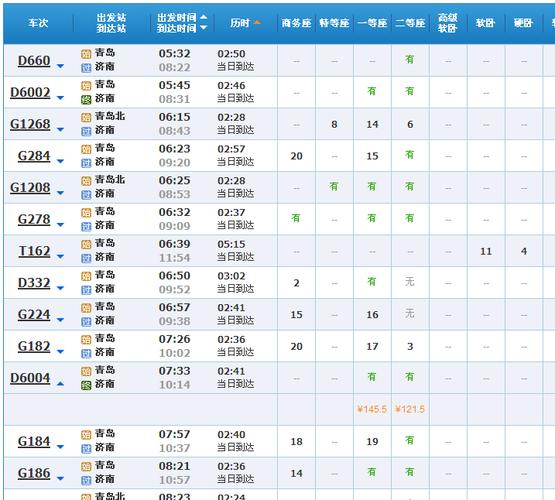Screen dimensions: 555x500
Task: Click the 出发站 到达站 column header
Action: click(111, 23)
